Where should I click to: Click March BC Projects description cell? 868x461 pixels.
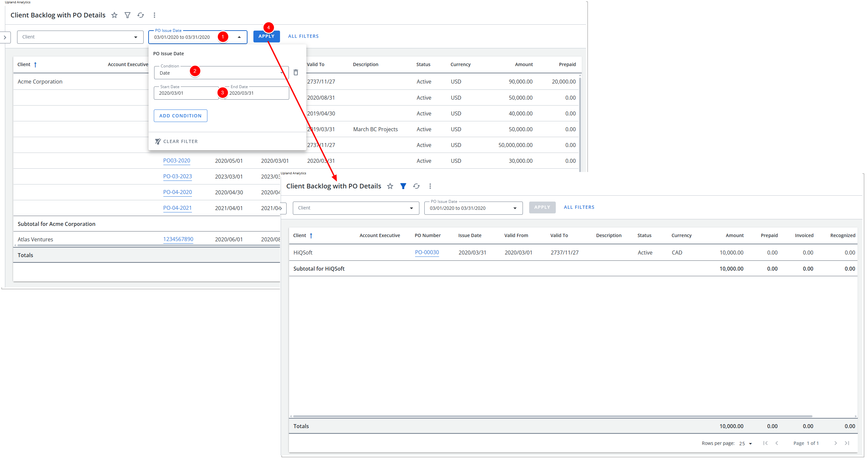tap(375, 129)
